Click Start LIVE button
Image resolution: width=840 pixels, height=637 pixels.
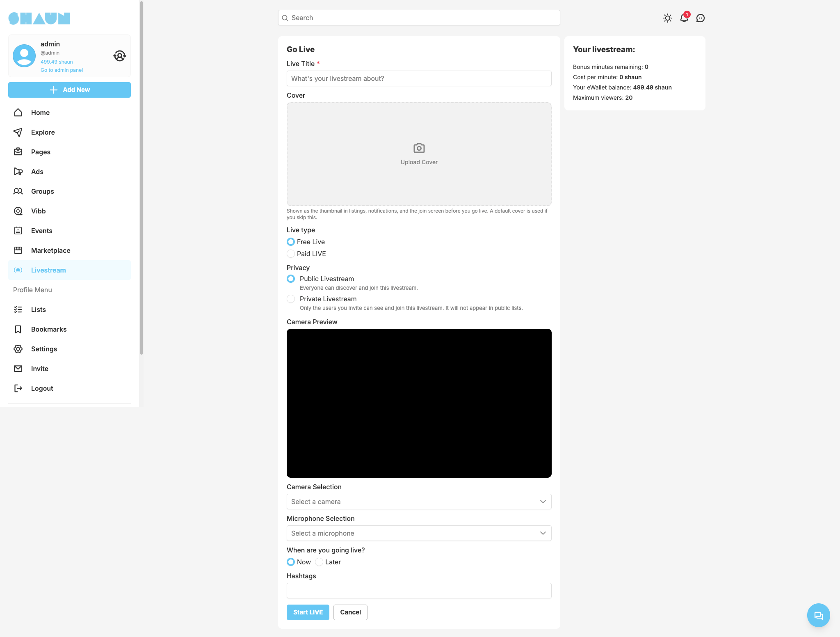click(308, 612)
